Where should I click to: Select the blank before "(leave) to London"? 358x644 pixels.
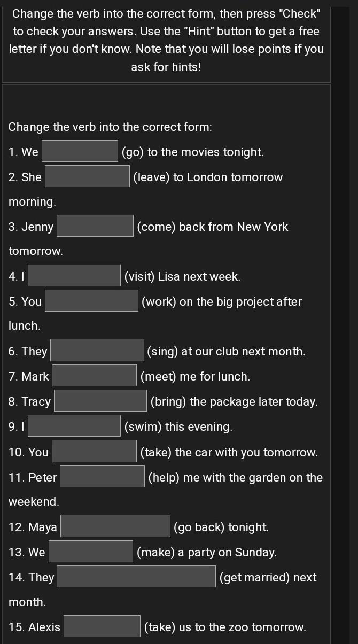tap(87, 176)
